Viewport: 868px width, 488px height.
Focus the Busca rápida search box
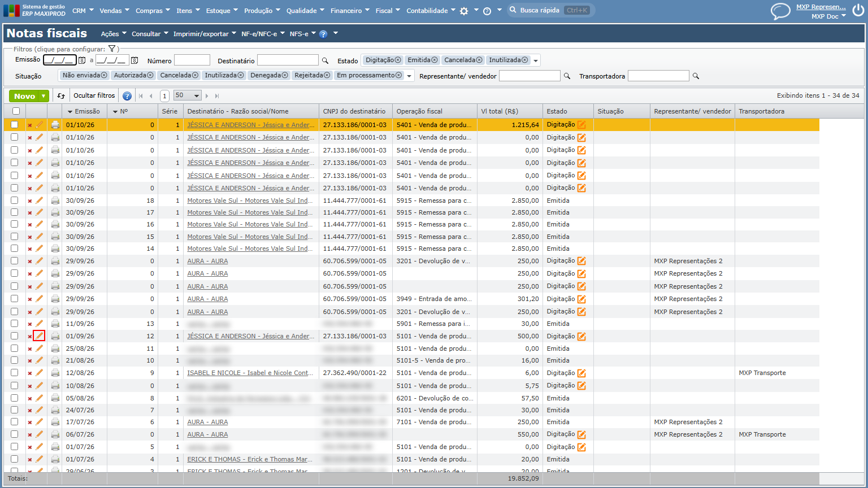pyautogui.click(x=551, y=10)
